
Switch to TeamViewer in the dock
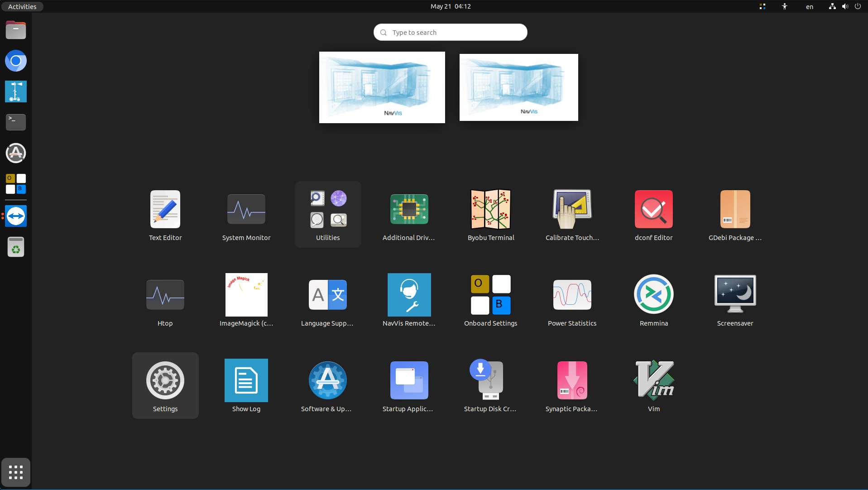point(16,216)
